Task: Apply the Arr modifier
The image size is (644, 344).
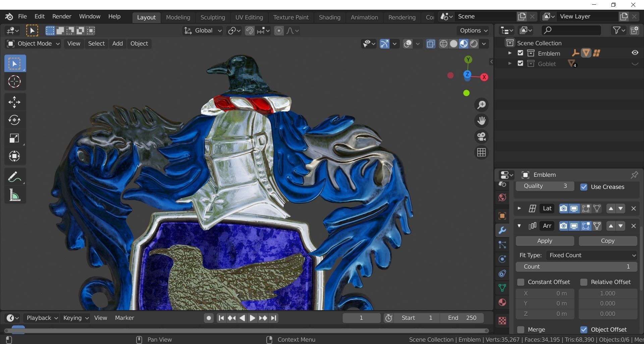Action: [545, 241]
